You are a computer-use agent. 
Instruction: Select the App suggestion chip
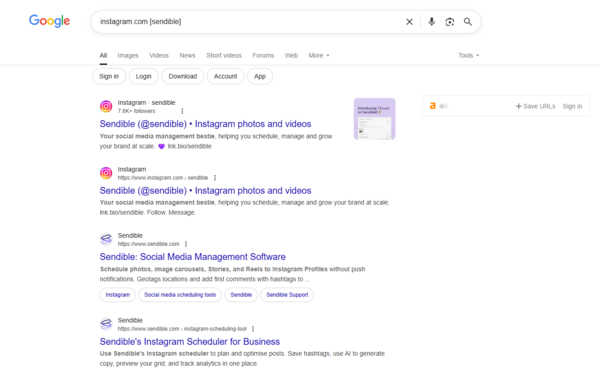click(x=260, y=77)
